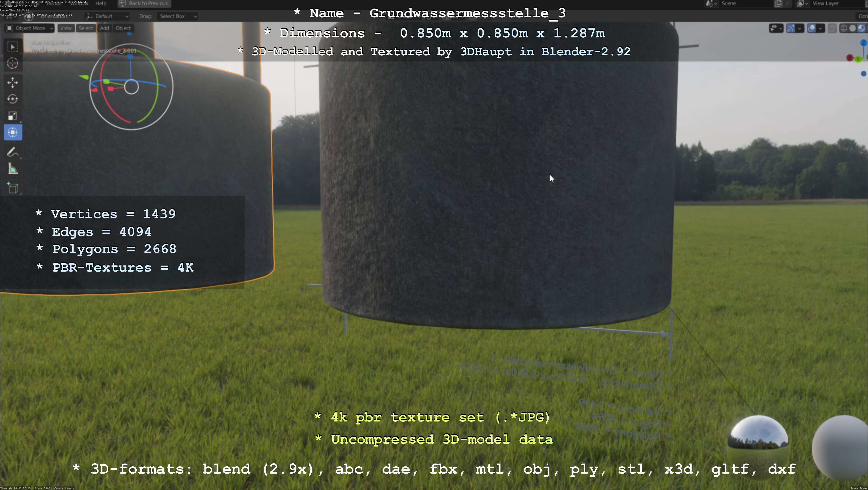Click the 'Uncompressed 3D-model data' text
Image resolution: width=868 pixels, height=490 pixels.
coord(442,439)
